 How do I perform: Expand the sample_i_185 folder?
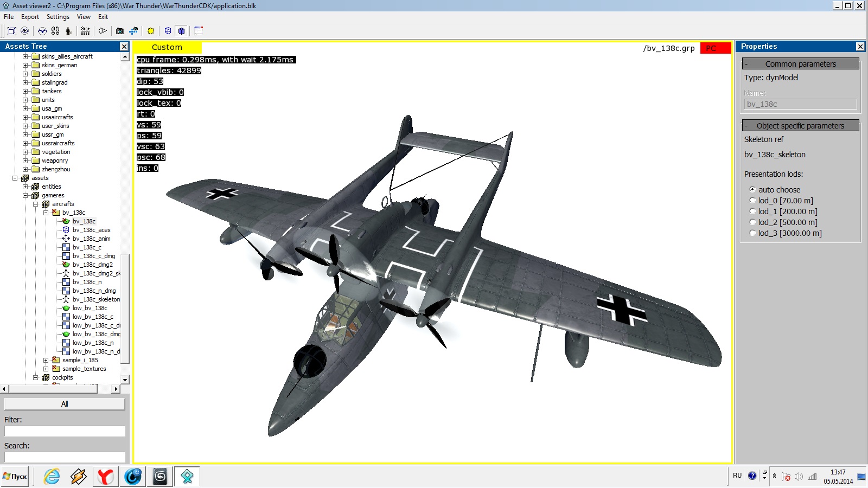46,360
